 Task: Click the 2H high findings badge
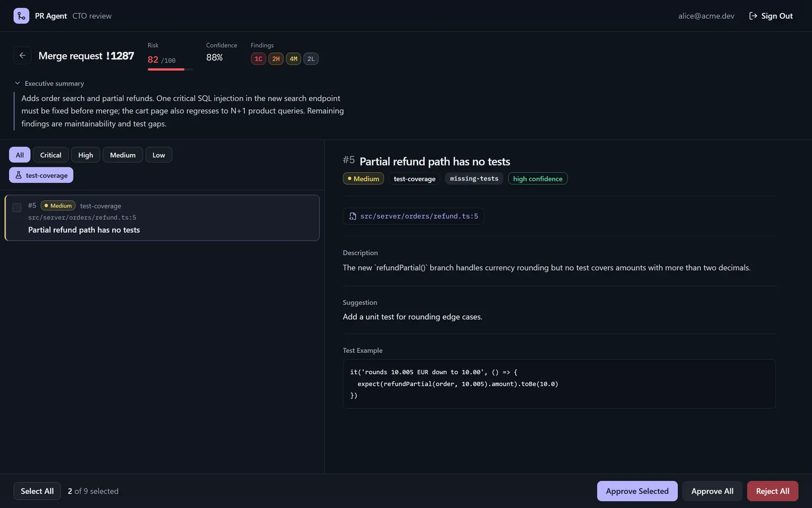coord(276,59)
